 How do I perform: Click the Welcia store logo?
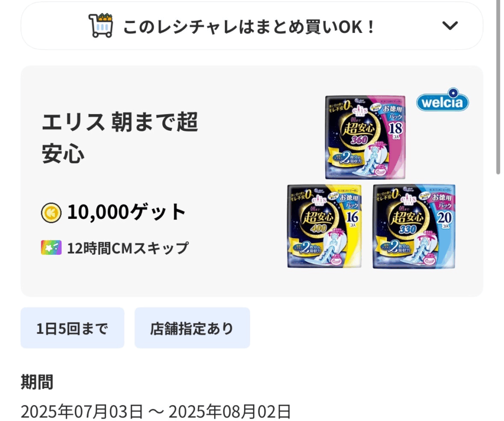[442, 100]
